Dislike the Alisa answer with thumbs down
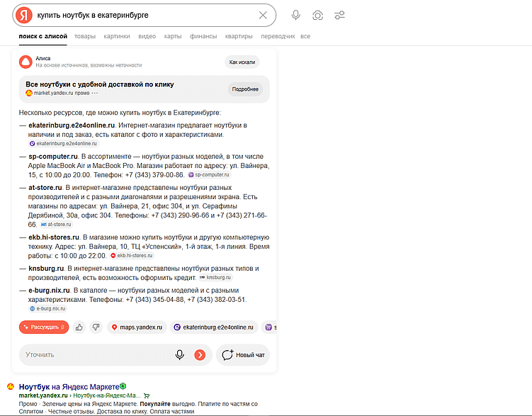This screenshot has height=416, width=532. [x=96, y=327]
